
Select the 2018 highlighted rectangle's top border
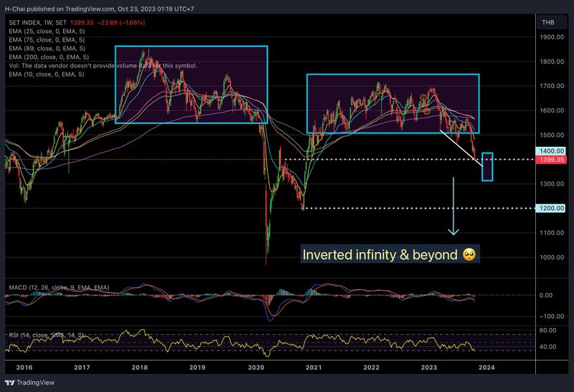click(x=192, y=47)
